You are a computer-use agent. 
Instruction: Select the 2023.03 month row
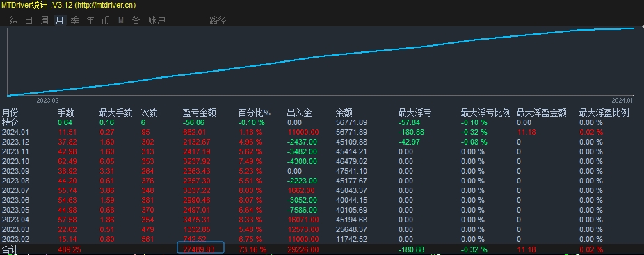coord(322,229)
